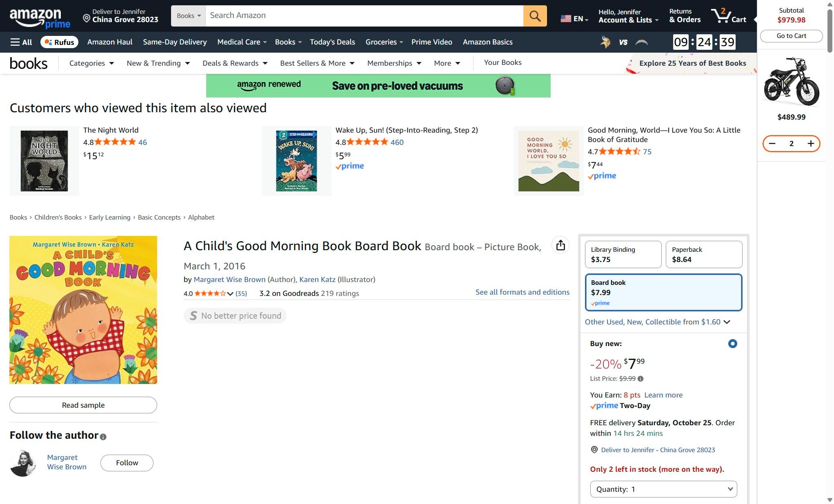Open the Best Sellers & More menu
The height and width of the screenshot is (504, 834).
point(317,63)
